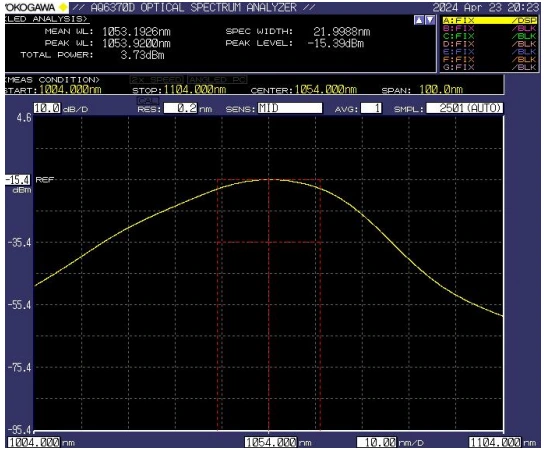Image resolution: width=545 pixels, height=455 pixels.
Task: Click the 1104.000 nm stop wavelength box
Action: click(495, 442)
